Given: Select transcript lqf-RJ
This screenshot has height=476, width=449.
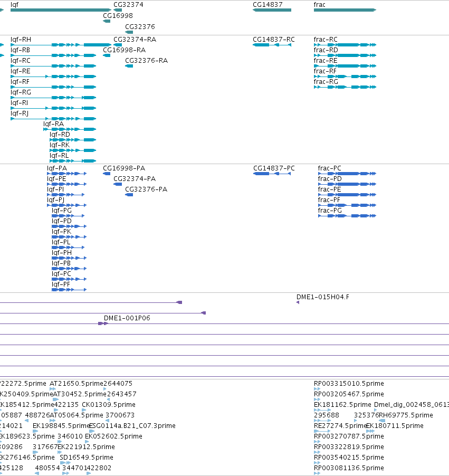Looking at the screenshot, I should tap(53, 119).
